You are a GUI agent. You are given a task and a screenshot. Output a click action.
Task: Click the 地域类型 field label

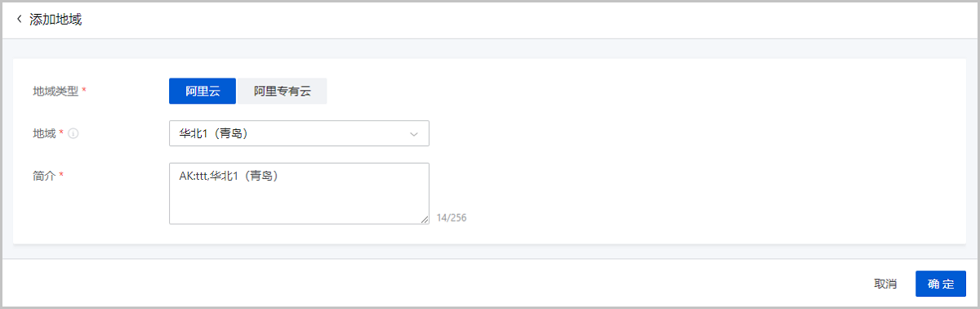click(56, 92)
